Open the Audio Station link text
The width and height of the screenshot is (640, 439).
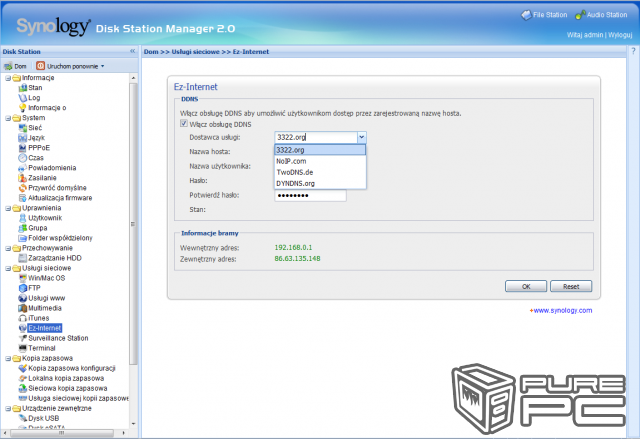click(x=607, y=15)
